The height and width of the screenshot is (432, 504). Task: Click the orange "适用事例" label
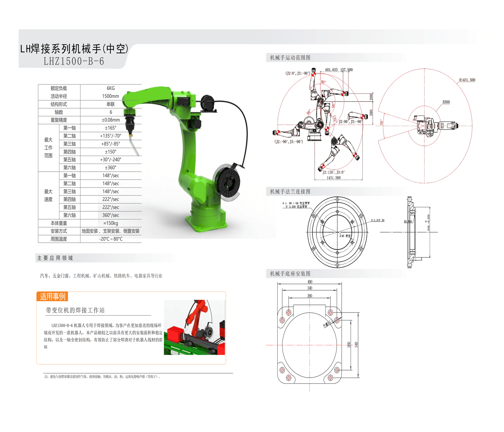(x=53, y=296)
